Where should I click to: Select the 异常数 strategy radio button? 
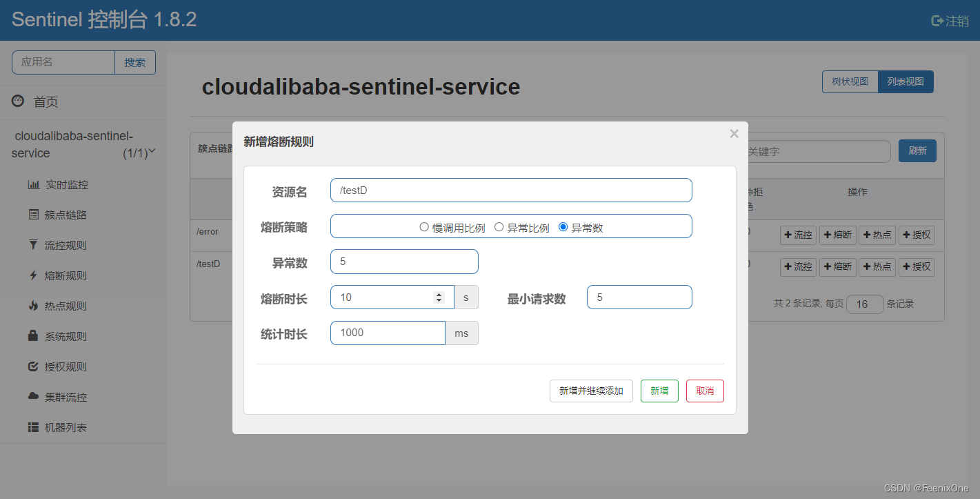pyautogui.click(x=563, y=227)
